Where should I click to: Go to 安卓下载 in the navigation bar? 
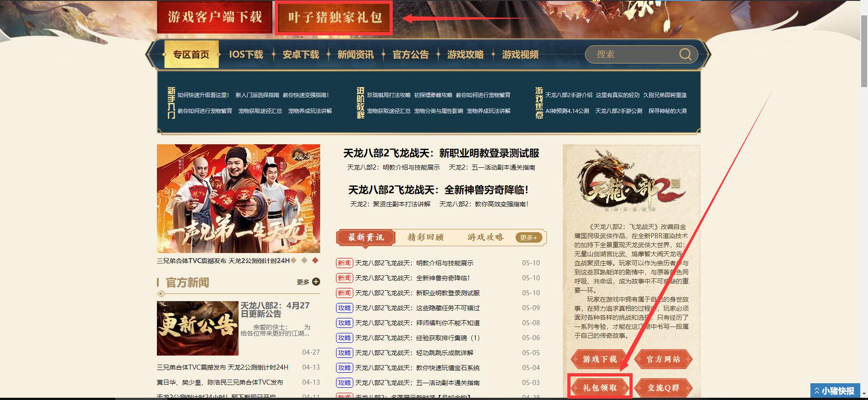[x=301, y=54]
